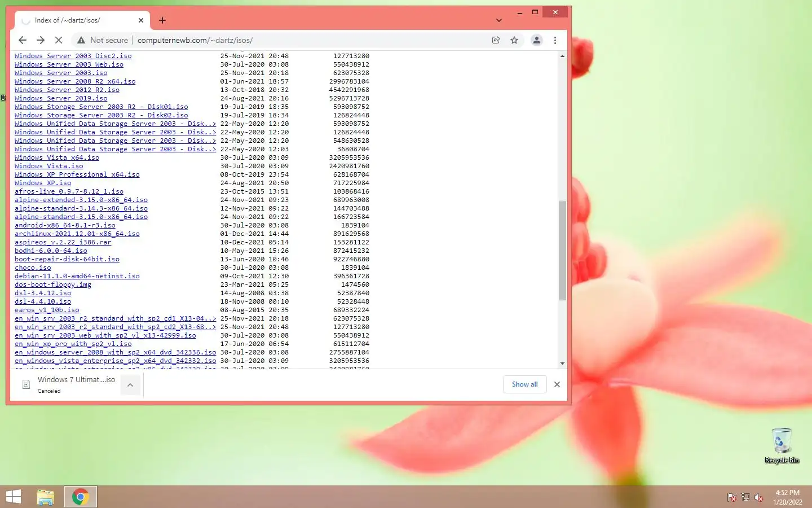This screenshot has width=812, height=508.
Task: Click Windows_Storage_Server_2003_R2_-_Disk01.iso
Action: tap(101, 107)
